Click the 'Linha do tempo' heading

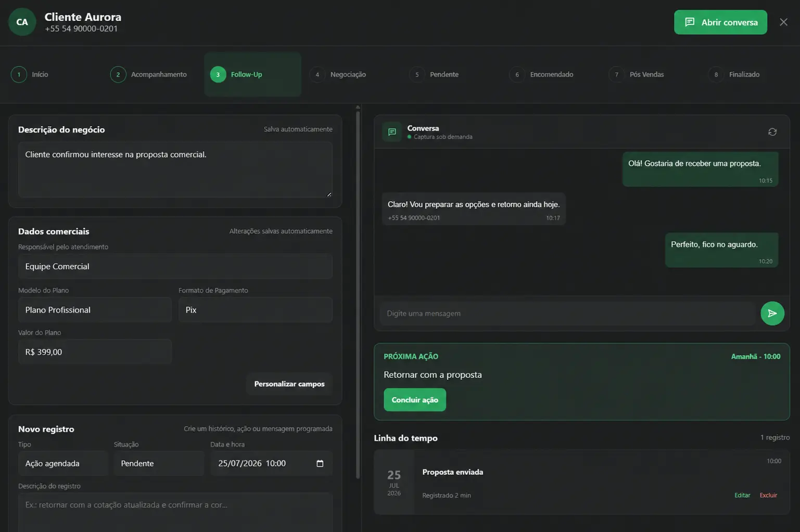405,438
